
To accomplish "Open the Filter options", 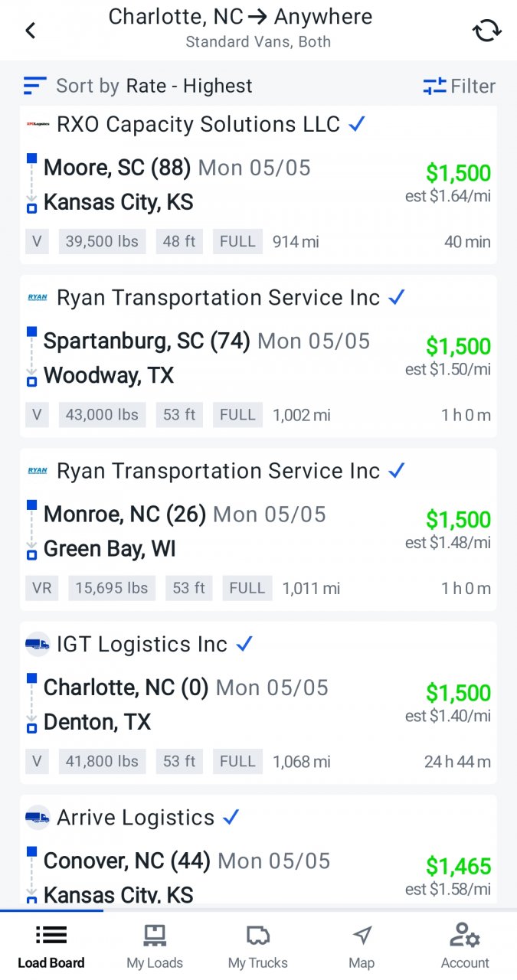I will (x=459, y=87).
